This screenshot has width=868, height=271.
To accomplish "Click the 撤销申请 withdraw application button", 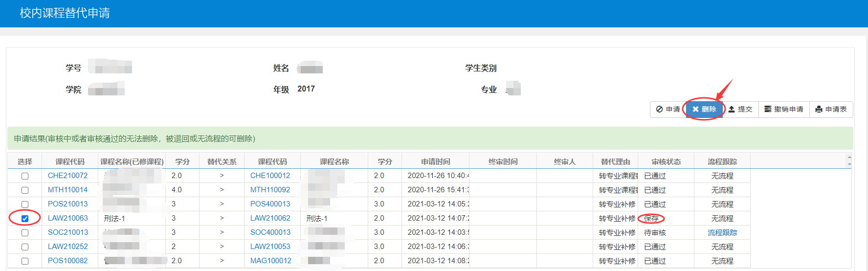I will point(783,109).
